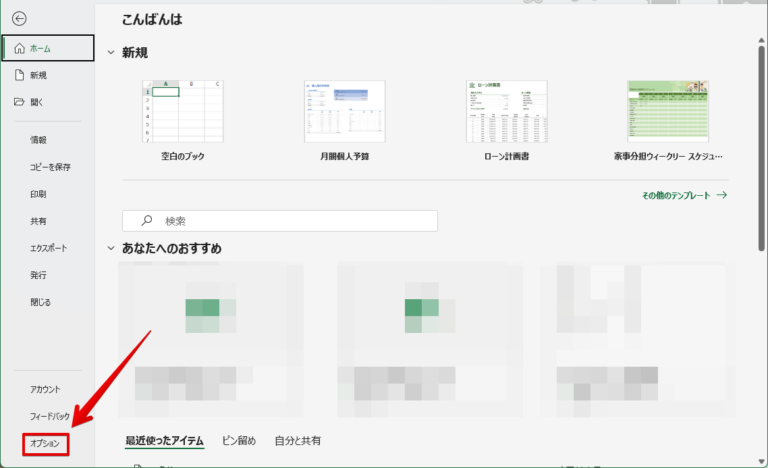
Task: Open その他のテンプレート link
Action: pyautogui.click(x=684, y=196)
